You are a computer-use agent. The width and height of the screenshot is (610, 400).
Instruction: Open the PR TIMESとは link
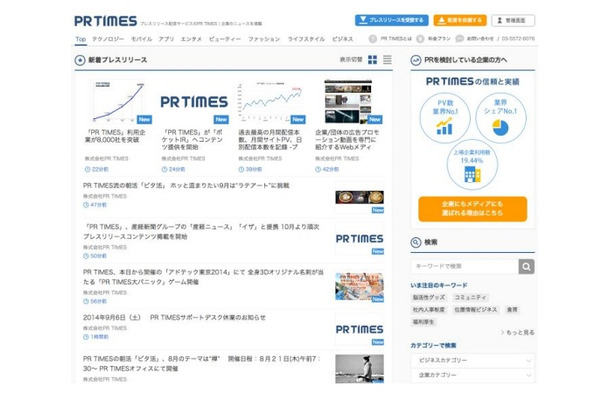tap(396, 39)
